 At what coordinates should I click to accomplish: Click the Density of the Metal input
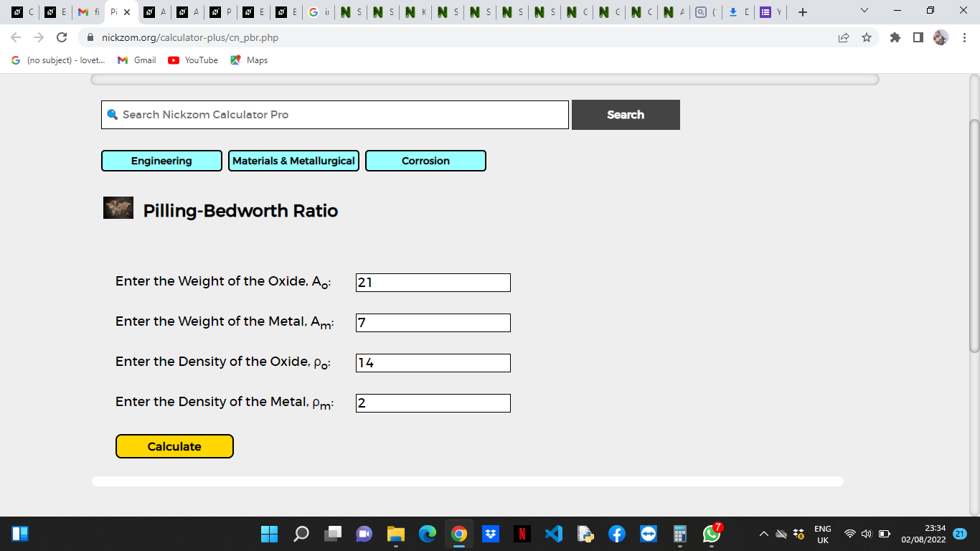[433, 403]
